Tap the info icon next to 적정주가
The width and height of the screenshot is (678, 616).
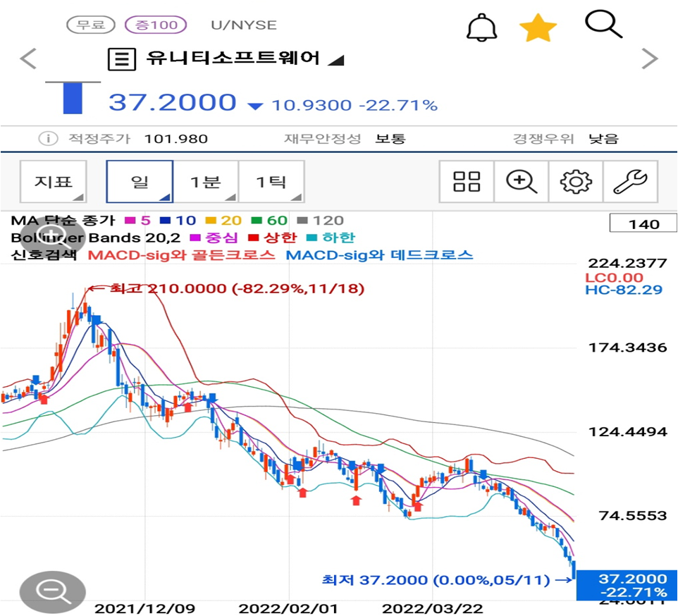pos(48,139)
